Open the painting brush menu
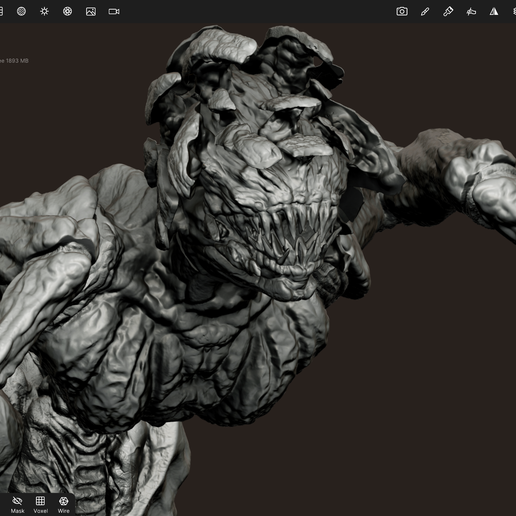The image size is (516, 516). pos(448,12)
